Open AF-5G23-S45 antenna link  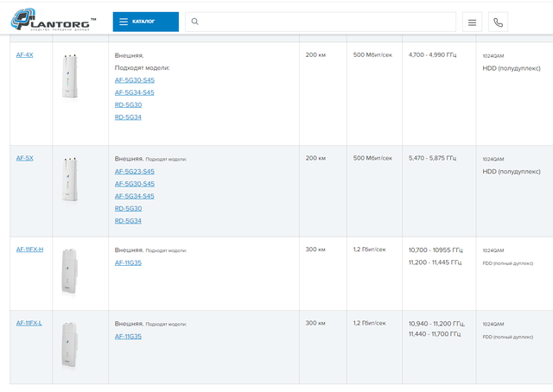click(135, 172)
